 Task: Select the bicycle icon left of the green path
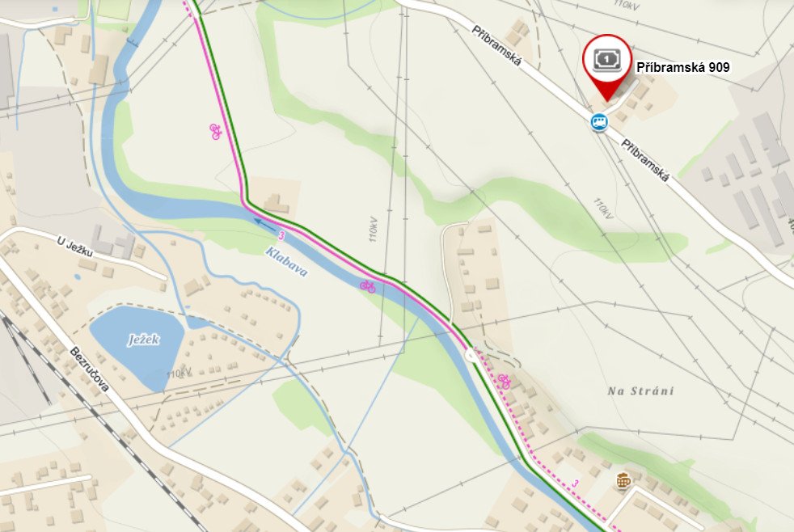coord(215,132)
